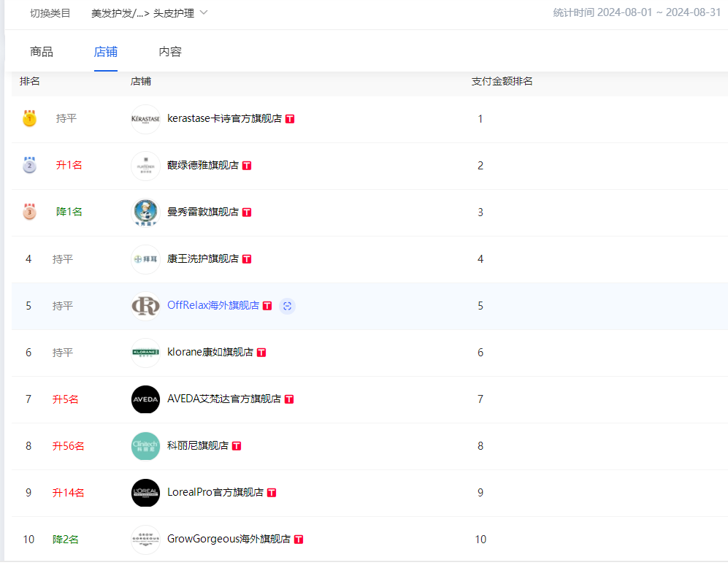The width and height of the screenshot is (728, 568).
Task: Click the scan icon next to OffRelax海外旗舰店
Action: 288,306
